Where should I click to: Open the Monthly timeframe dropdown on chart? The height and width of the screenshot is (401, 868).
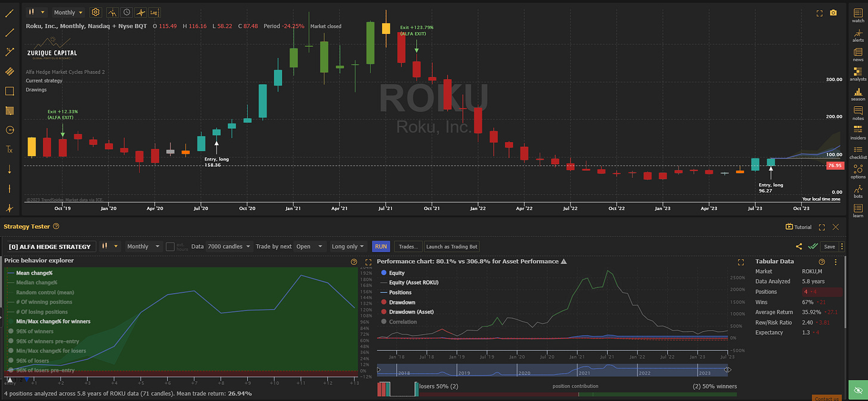click(x=68, y=12)
